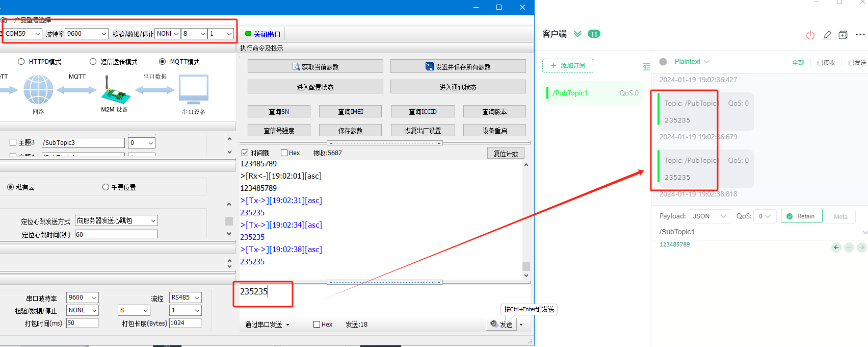Click the green double-chevron next to 客户端
This screenshot has width=868, height=347.
pos(577,34)
